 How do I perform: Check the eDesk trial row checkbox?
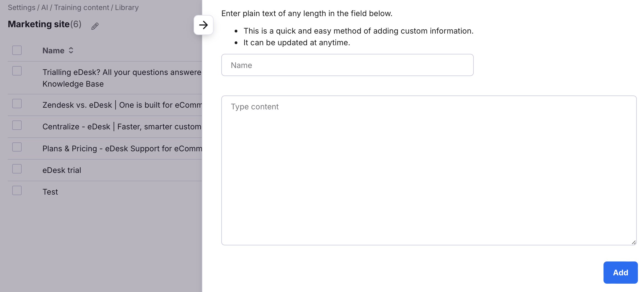coord(17,169)
